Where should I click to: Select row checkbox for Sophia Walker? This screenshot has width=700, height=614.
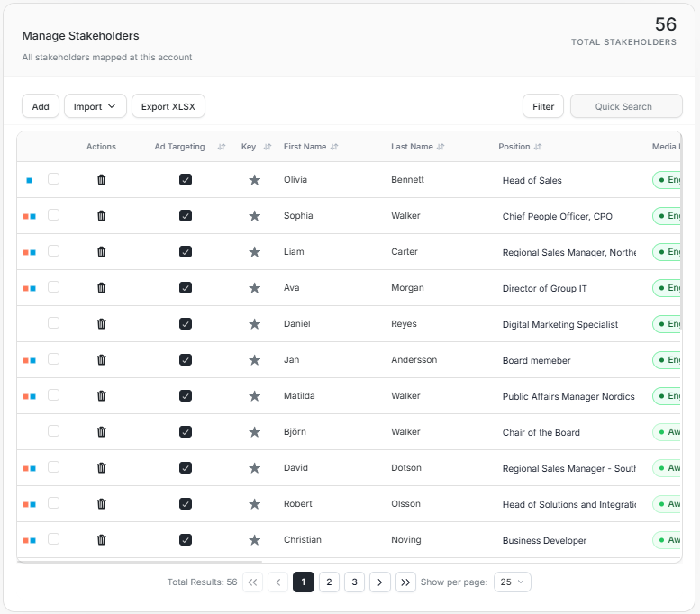53,215
